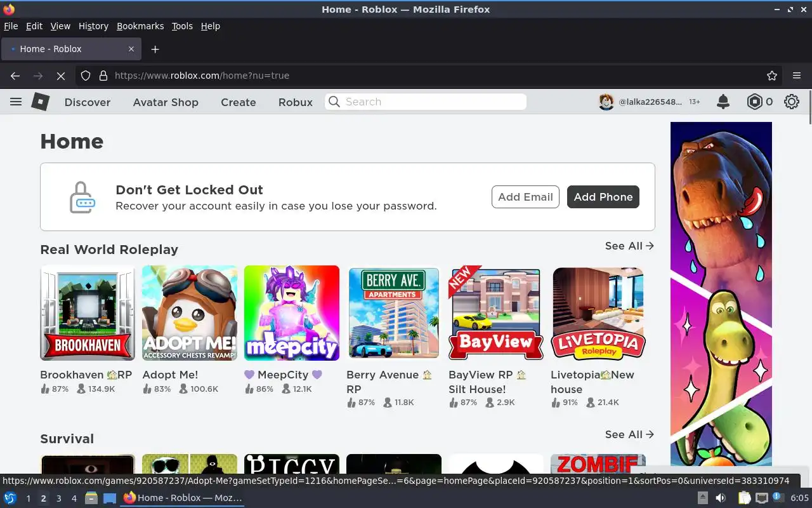Focus the Roblox search field

[x=426, y=102]
